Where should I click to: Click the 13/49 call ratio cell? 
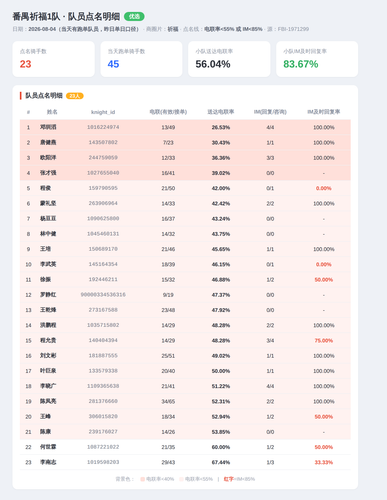168,127
